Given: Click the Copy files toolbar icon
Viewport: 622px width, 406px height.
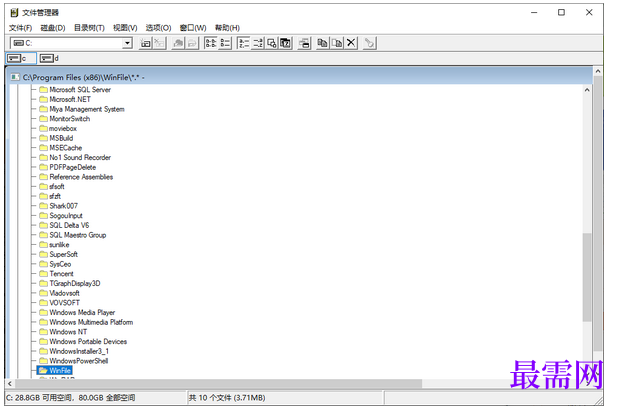Looking at the screenshot, I should click(323, 43).
